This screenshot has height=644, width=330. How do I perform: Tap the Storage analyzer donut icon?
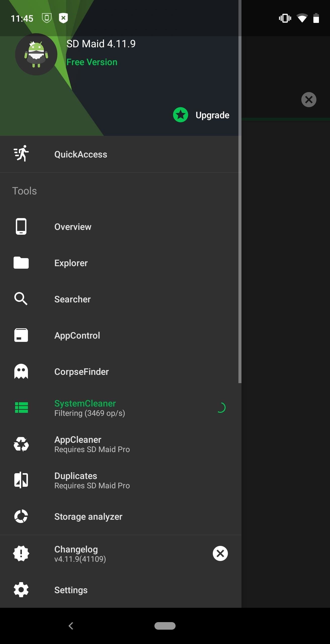coord(21,516)
